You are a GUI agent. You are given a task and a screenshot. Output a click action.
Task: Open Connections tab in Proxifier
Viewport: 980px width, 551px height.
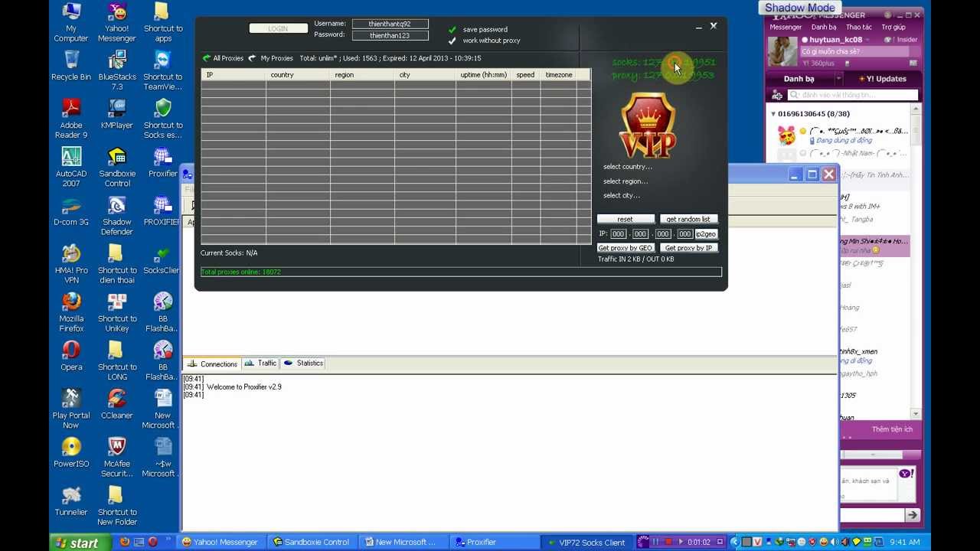(213, 364)
